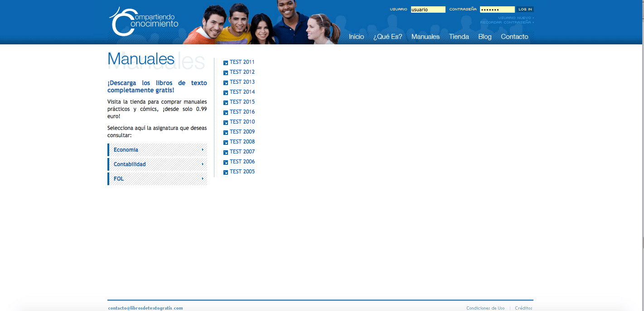This screenshot has width=644, height=311.
Task: Expand the FOL subject category
Action: coord(157,179)
